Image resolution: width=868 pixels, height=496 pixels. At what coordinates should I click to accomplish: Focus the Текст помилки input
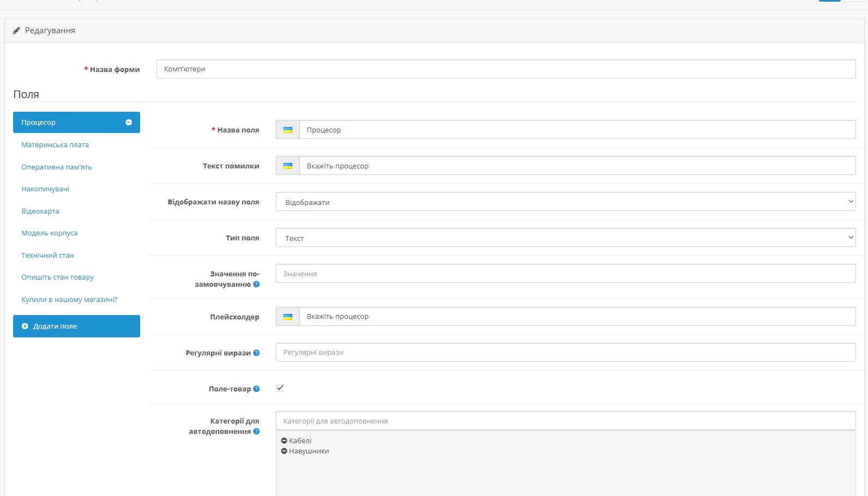(577, 166)
